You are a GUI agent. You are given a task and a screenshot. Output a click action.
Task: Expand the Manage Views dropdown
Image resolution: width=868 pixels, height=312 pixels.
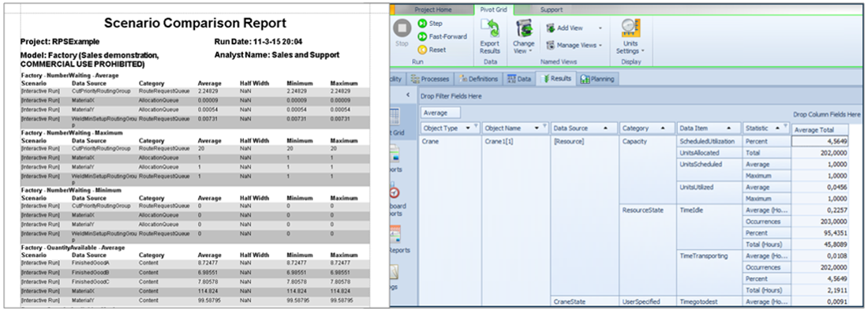[600, 46]
